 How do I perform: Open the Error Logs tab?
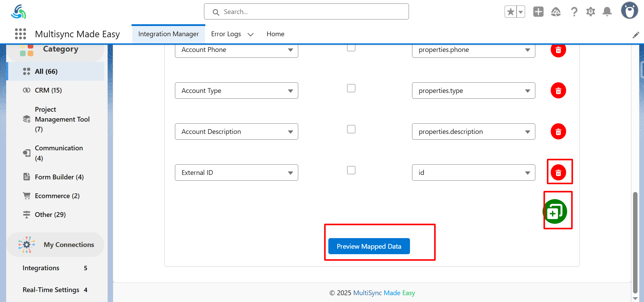226,34
